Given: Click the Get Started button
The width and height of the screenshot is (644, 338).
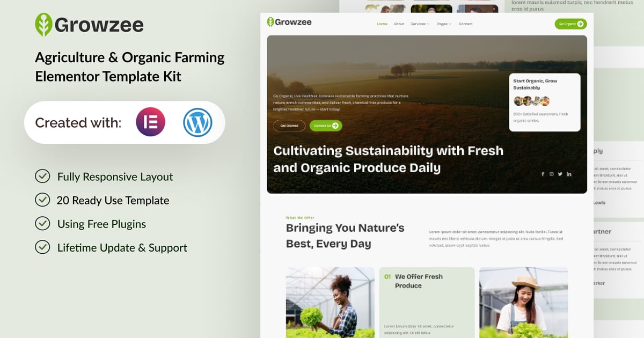Looking at the screenshot, I should [x=289, y=126].
